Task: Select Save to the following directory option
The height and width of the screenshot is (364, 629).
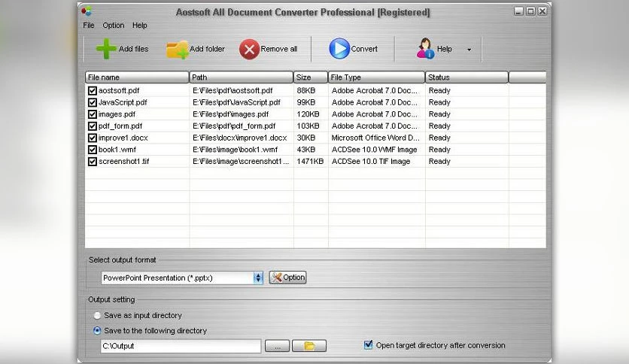Action: [x=97, y=331]
